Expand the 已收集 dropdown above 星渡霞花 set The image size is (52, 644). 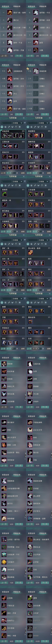[x=43, y=123]
